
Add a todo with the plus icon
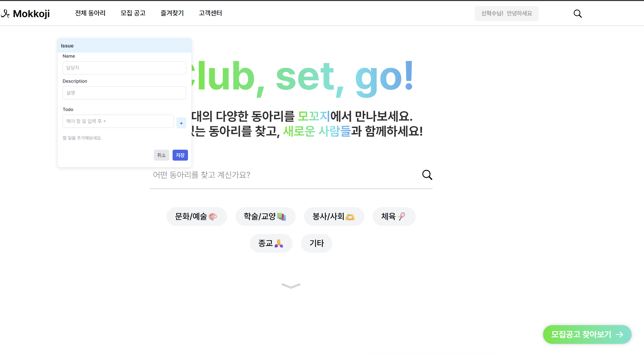pos(181,123)
